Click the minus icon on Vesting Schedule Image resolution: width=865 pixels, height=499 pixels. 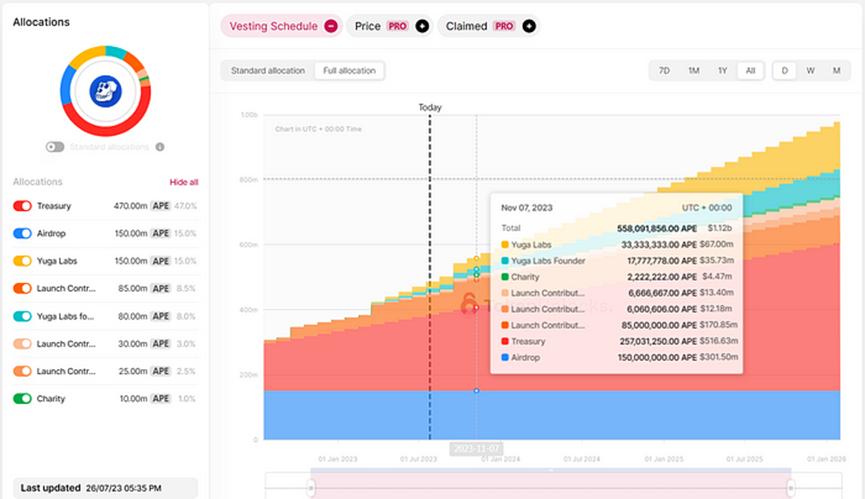[x=331, y=26]
